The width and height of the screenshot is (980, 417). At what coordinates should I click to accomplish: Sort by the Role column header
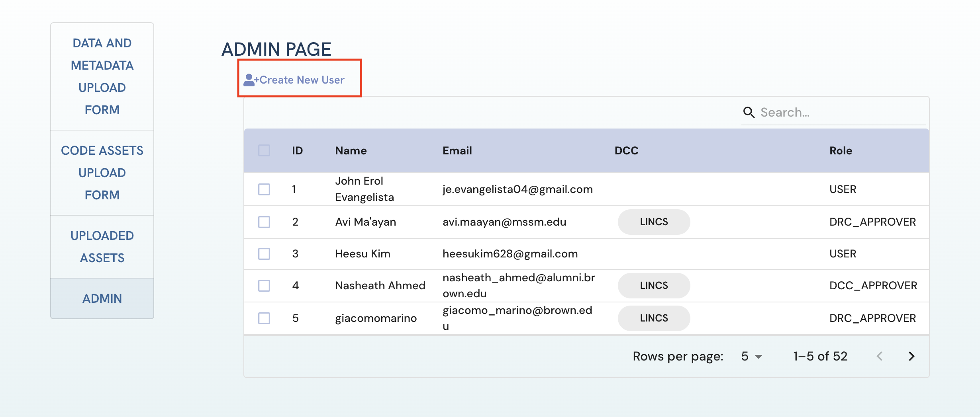pyautogui.click(x=841, y=150)
